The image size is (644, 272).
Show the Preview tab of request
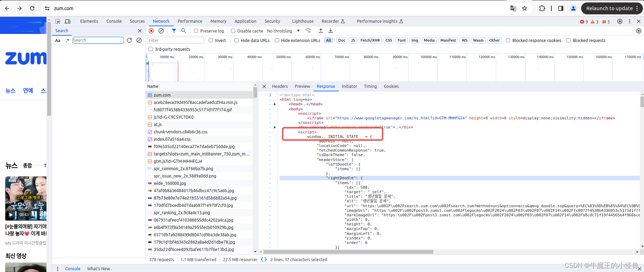pyautogui.click(x=302, y=86)
